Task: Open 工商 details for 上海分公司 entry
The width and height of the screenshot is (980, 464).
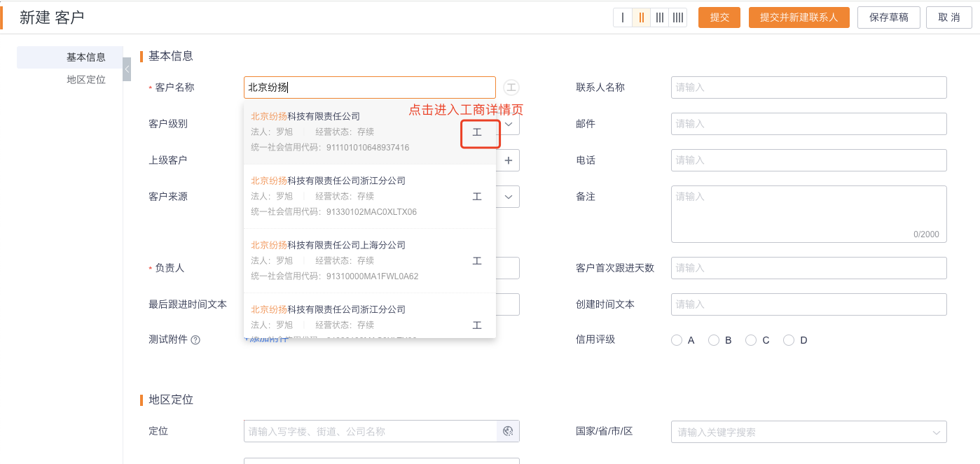Action: pos(477,261)
